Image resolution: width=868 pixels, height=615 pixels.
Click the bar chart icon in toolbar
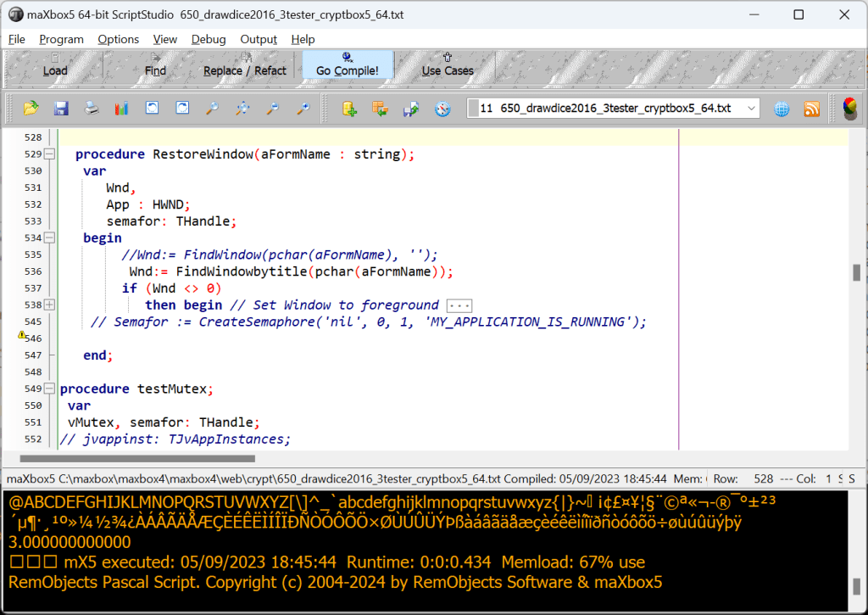tap(122, 109)
